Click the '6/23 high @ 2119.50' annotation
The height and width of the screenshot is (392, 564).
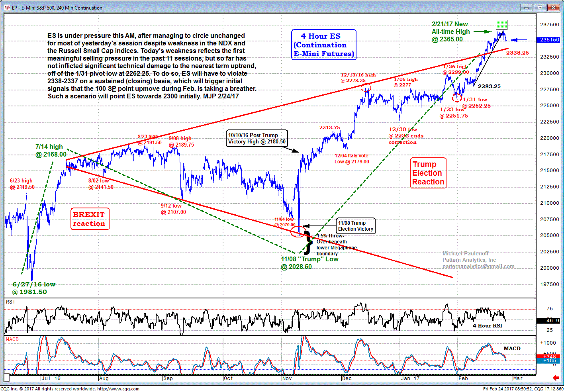(22, 184)
